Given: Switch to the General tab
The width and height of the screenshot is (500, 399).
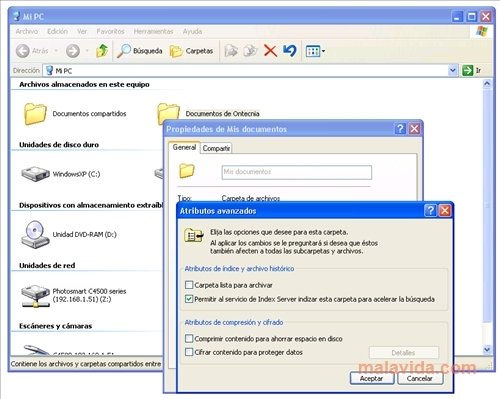Looking at the screenshot, I should point(184,147).
